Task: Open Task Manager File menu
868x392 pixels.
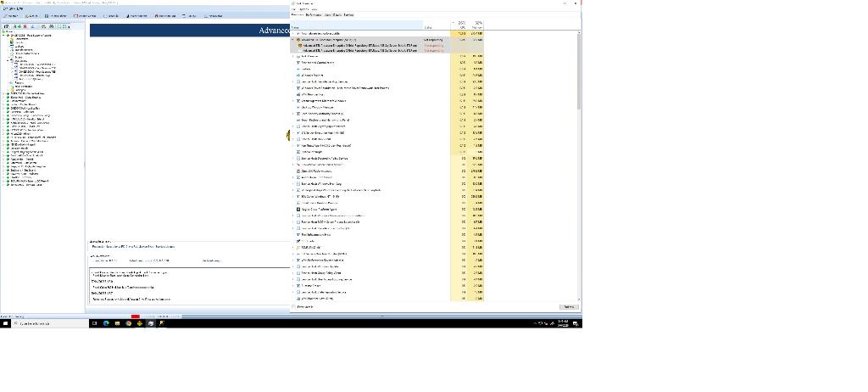Action: coord(293,9)
